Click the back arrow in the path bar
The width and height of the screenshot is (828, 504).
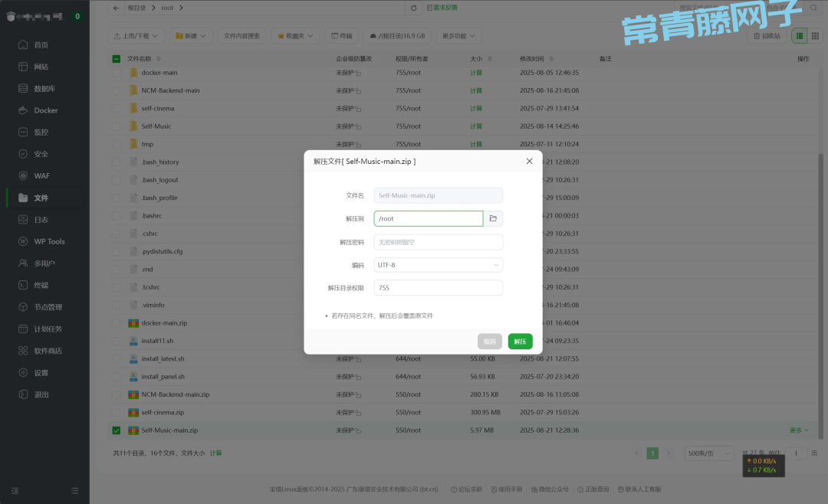pyautogui.click(x=116, y=8)
